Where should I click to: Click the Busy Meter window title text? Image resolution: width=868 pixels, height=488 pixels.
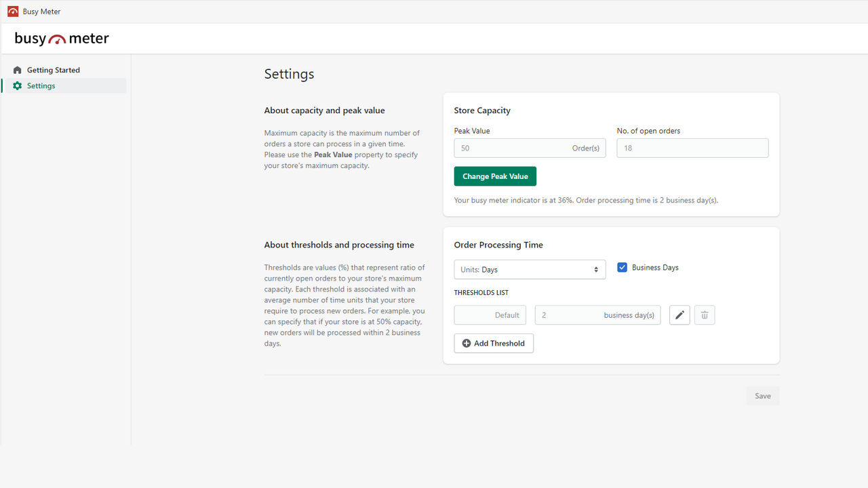point(41,12)
